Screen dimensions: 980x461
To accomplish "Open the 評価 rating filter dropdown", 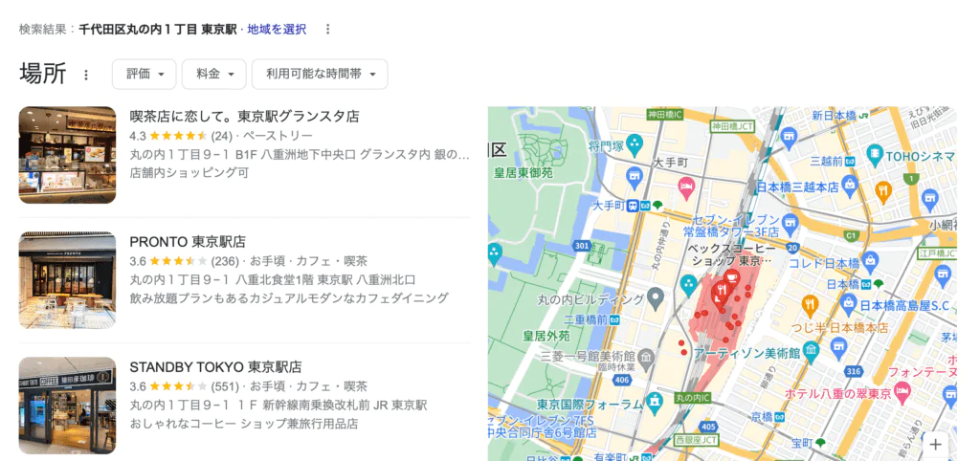I will (x=145, y=75).
